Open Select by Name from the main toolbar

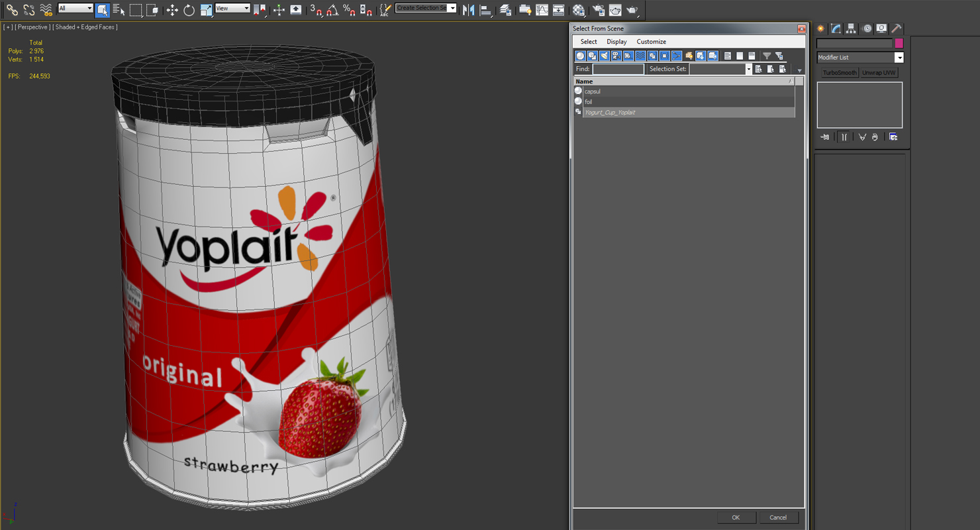119,10
